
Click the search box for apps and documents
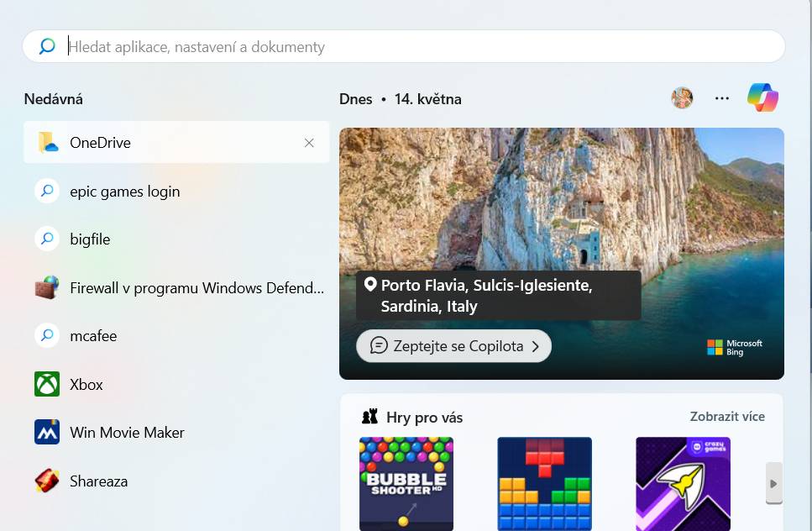click(x=404, y=46)
